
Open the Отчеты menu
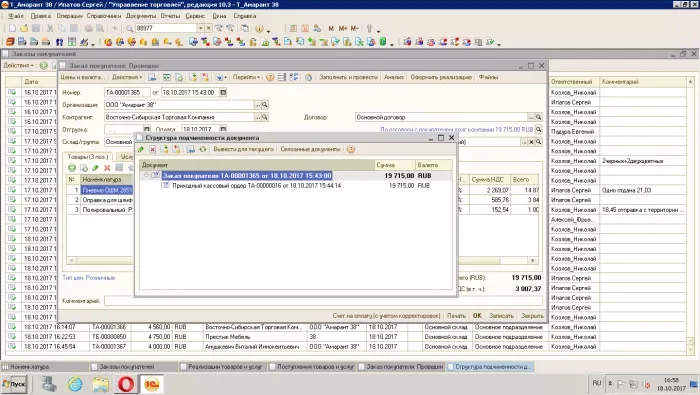tap(170, 16)
